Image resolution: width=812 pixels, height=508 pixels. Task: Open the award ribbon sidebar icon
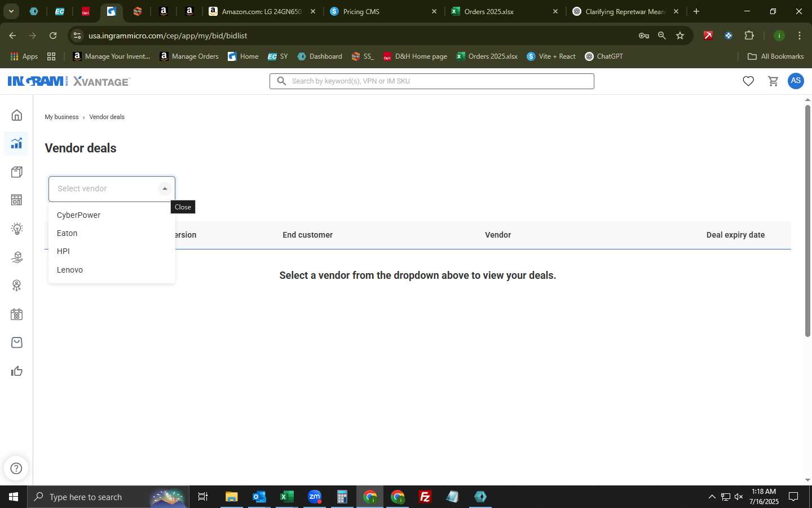tap(17, 286)
